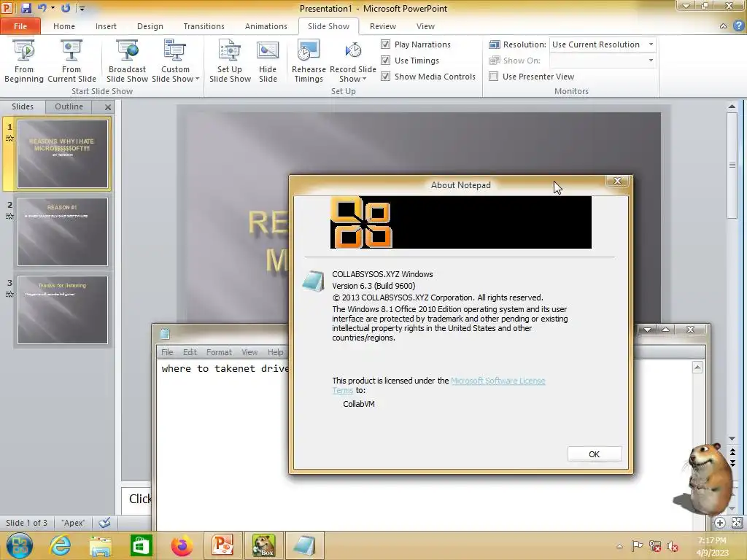Click the Record Slide Show icon
Viewport: 747px width, 560px height.
[x=353, y=50]
